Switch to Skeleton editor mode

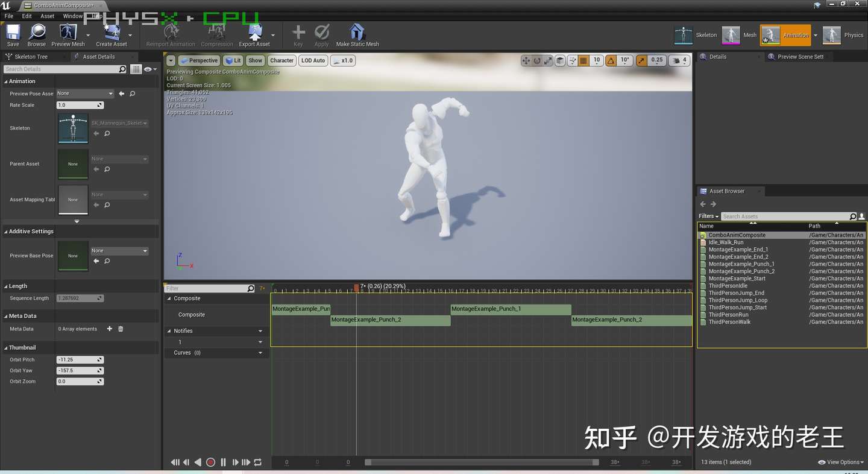tap(696, 35)
